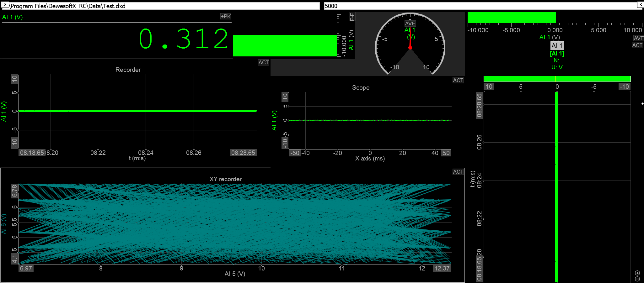This screenshot has width=644, height=283.
Task: Click the AI 5 (V) axis label
Action: tap(235, 274)
